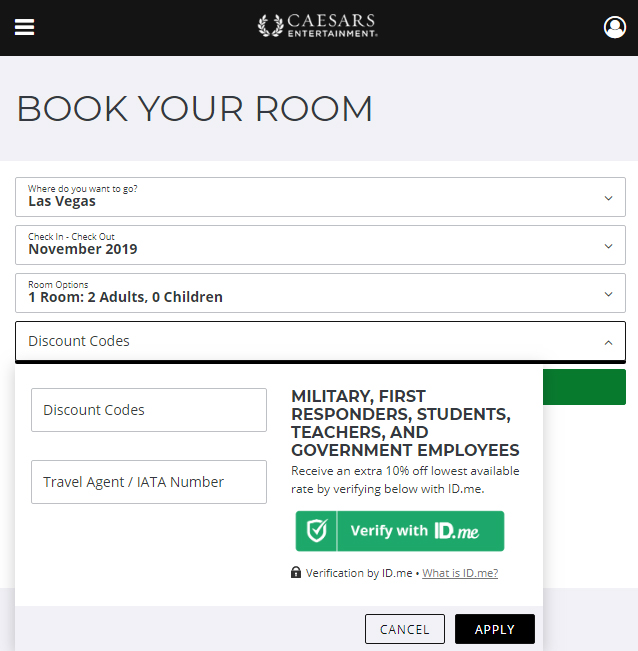Open the hamburger menu
Screen dimensions: 638x651
point(24,27)
